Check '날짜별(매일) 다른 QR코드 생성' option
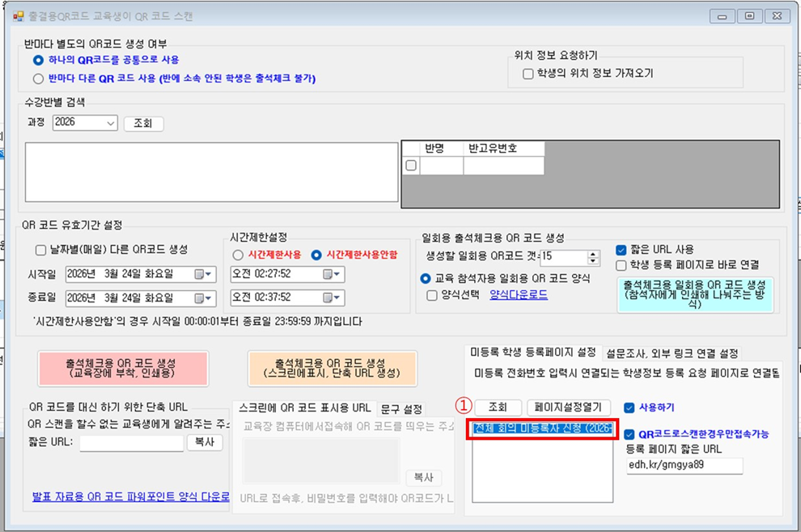Image resolution: width=801 pixels, height=532 pixels. [41, 250]
